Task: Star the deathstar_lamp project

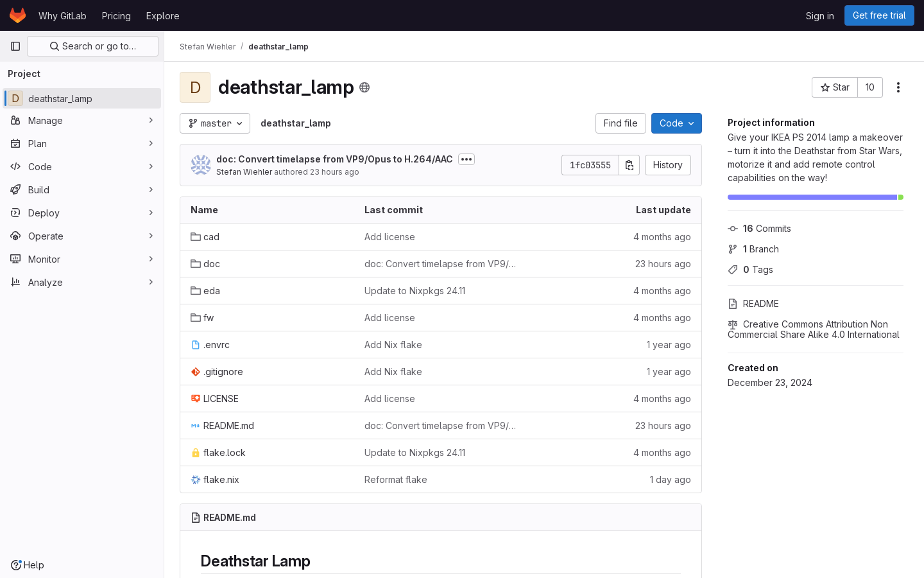Action: click(835, 87)
